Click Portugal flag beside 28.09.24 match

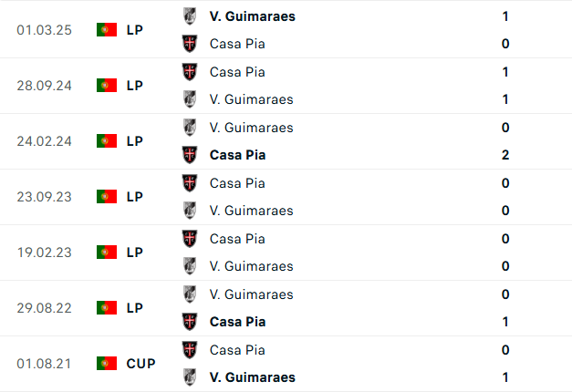[x=107, y=85]
